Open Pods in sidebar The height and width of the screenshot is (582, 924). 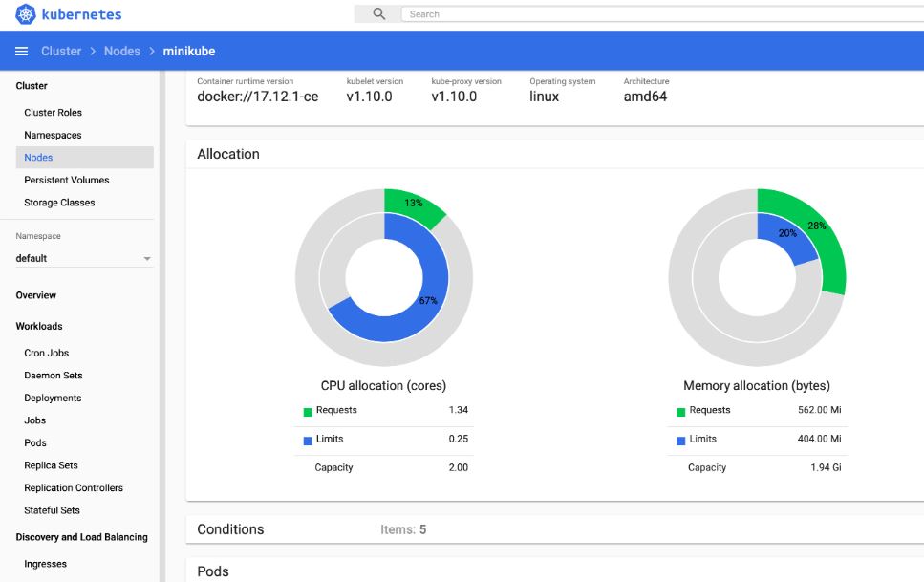click(x=35, y=442)
